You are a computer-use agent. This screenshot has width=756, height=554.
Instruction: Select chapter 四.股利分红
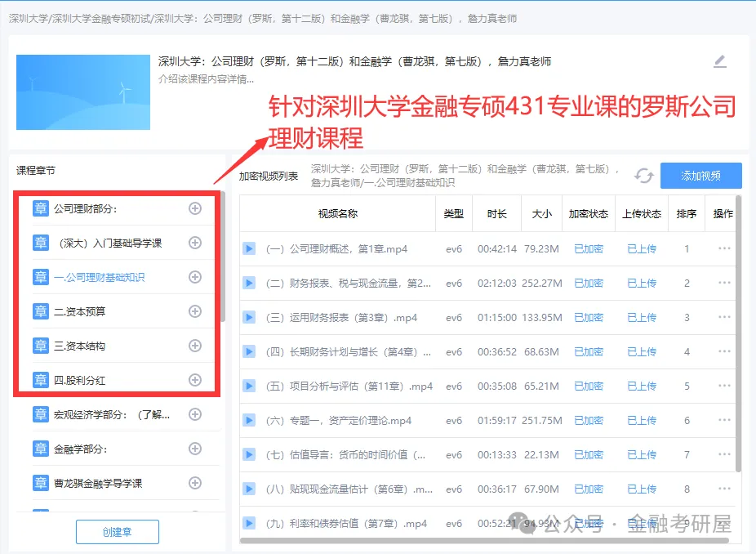click(79, 380)
